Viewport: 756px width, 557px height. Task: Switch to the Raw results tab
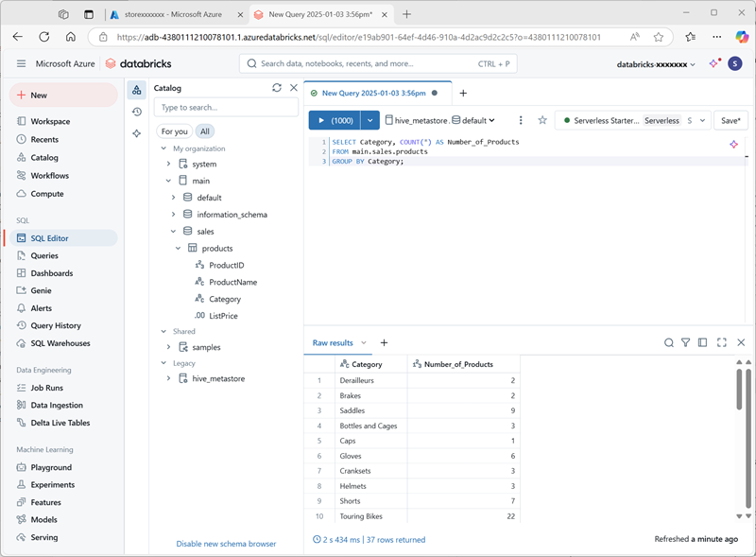(x=333, y=342)
